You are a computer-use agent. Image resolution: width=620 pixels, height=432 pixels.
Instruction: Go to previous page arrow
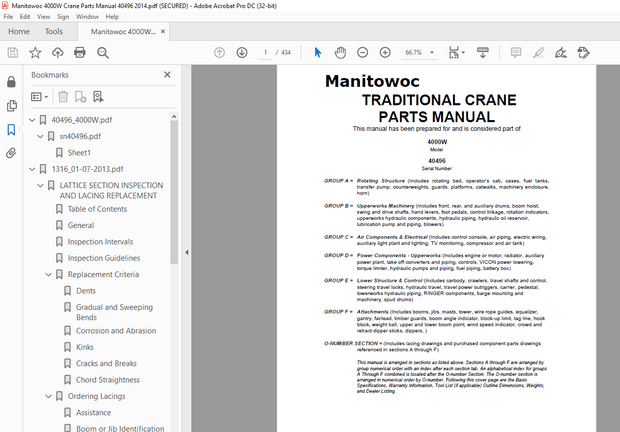click(x=219, y=53)
